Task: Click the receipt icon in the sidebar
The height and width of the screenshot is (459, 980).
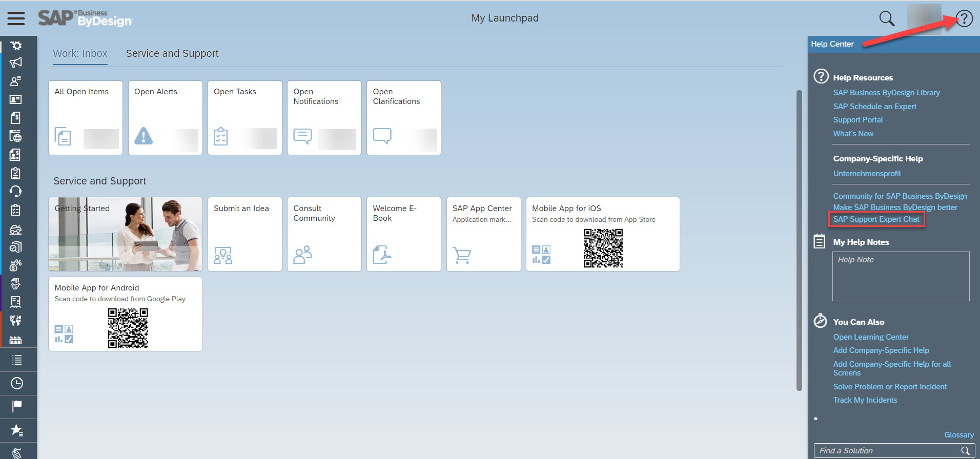Action: 16,302
